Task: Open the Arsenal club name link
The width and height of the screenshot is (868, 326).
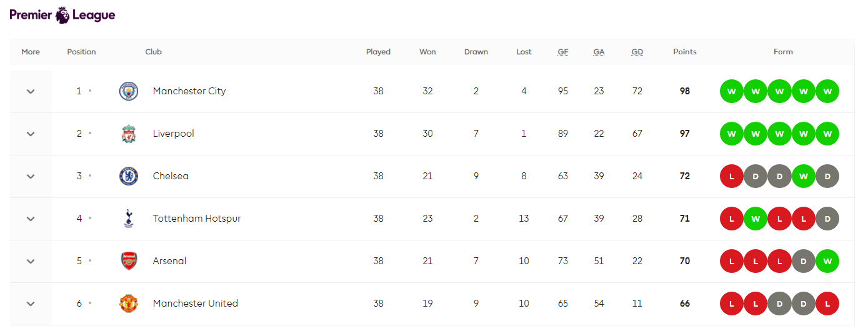Action: [169, 261]
